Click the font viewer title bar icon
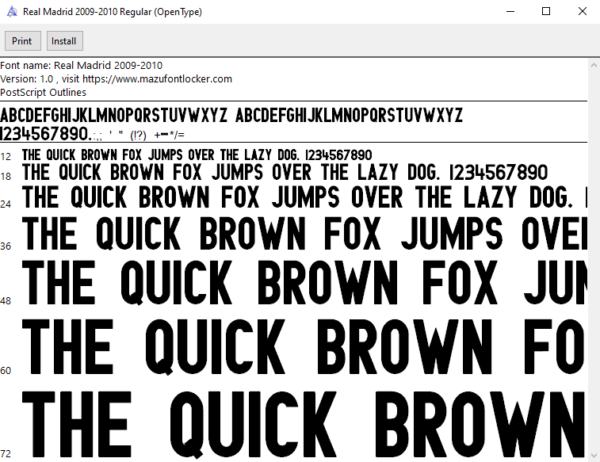600x462 pixels. pos(12,11)
